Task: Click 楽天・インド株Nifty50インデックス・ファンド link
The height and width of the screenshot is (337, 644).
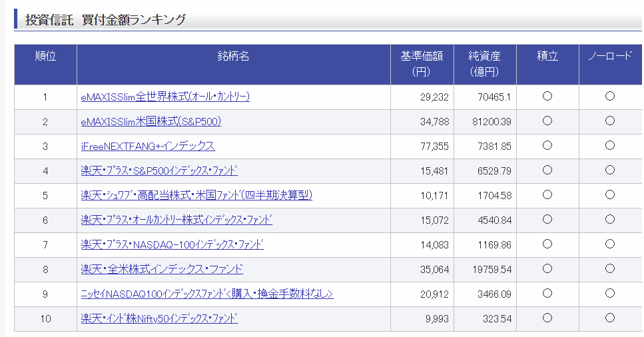Action: pyautogui.click(x=159, y=318)
